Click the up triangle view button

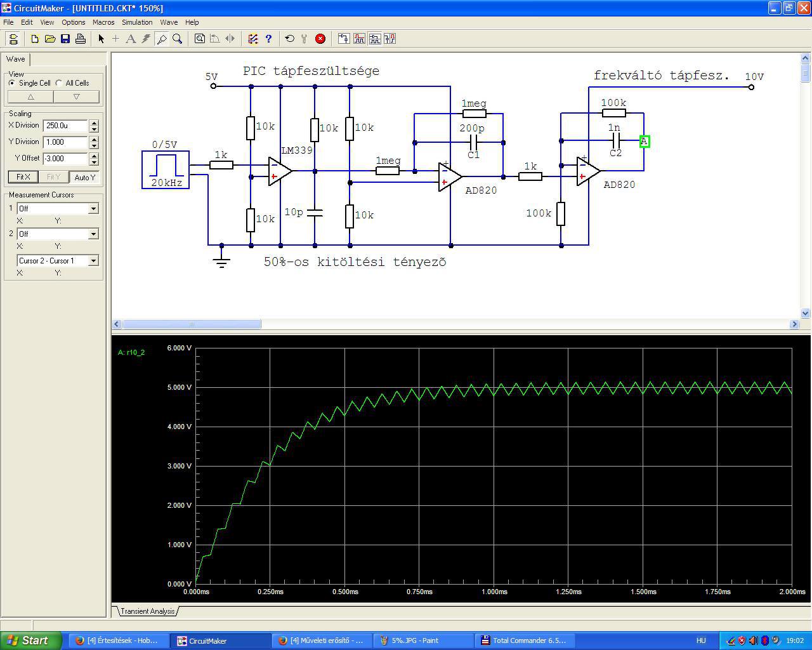coord(30,96)
